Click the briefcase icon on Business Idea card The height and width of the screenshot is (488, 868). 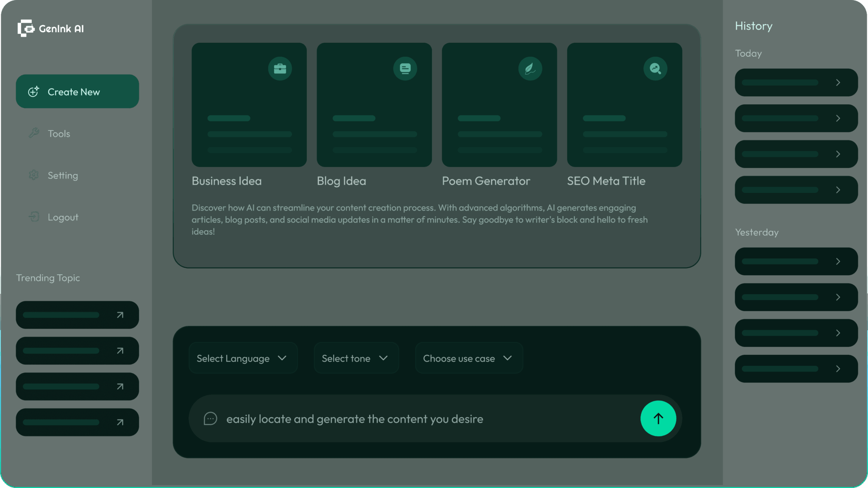(280, 69)
